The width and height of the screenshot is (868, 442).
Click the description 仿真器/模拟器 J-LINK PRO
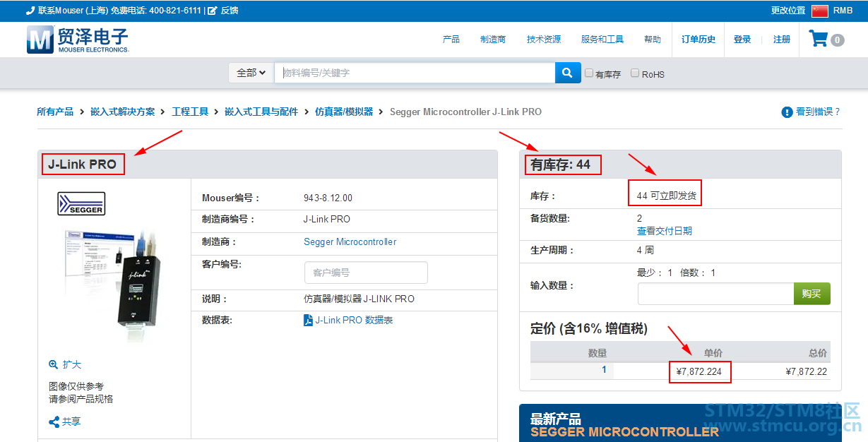point(359,299)
